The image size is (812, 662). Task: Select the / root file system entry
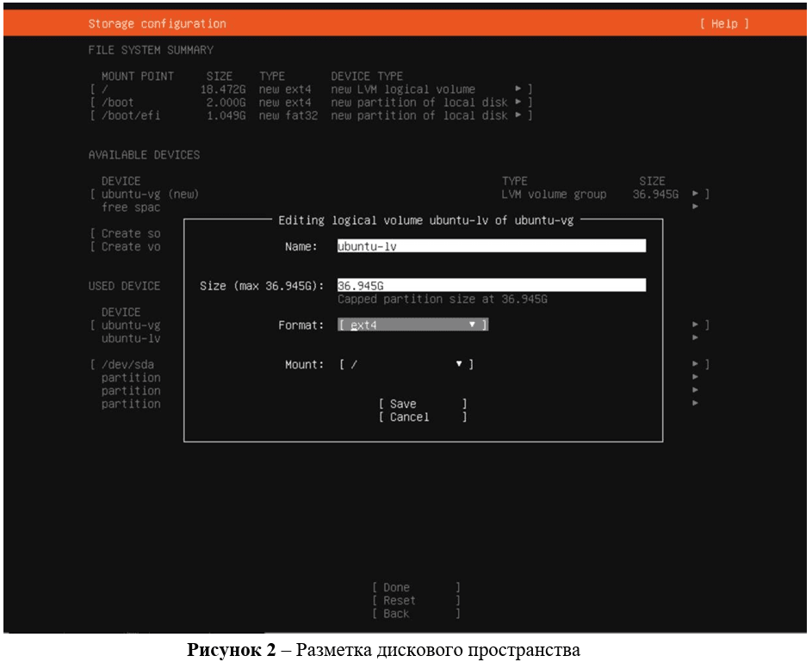[105, 90]
